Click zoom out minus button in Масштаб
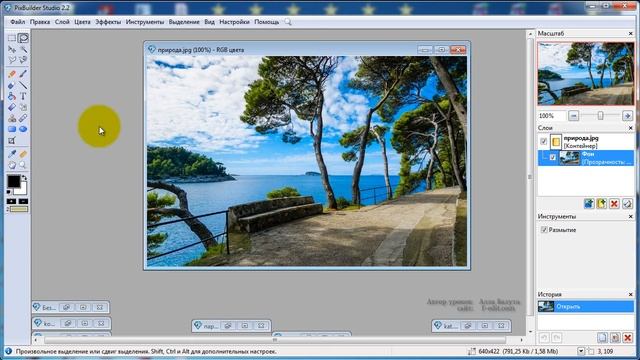 point(573,116)
